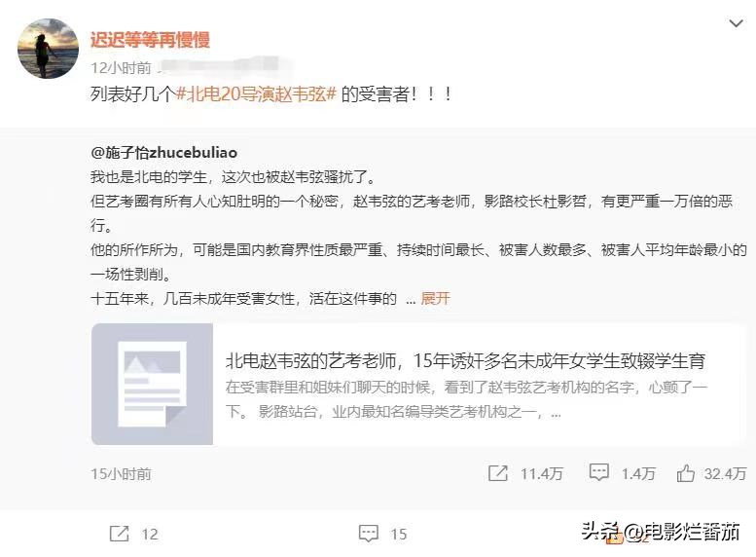The width and height of the screenshot is (756, 557).
Task: Expand full quoted post with 展开
Action: tap(435, 298)
